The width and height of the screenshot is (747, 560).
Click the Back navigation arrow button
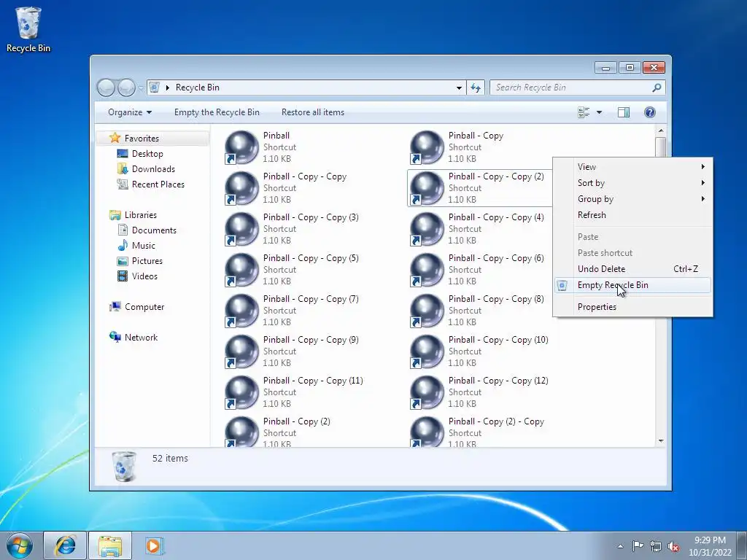(106, 87)
